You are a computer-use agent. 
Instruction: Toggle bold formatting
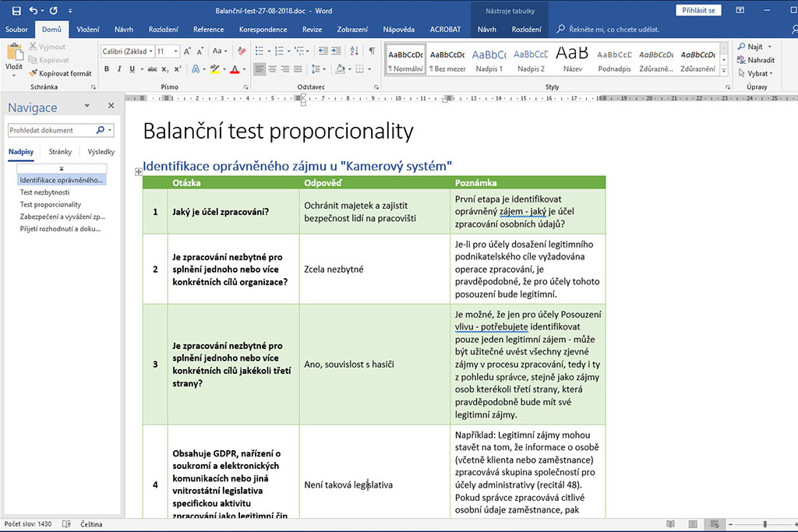[x=106, y=69]
